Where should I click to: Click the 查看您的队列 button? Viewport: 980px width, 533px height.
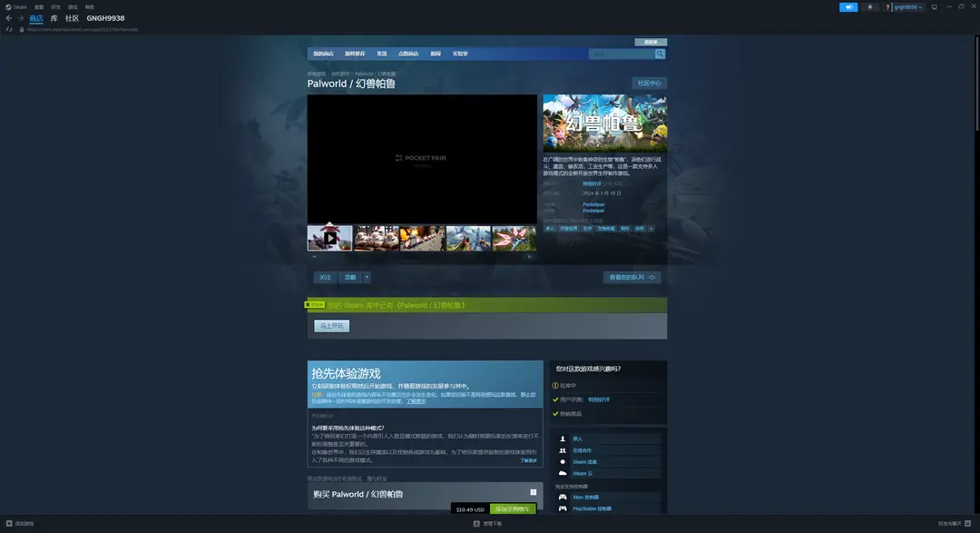[632, 277]
